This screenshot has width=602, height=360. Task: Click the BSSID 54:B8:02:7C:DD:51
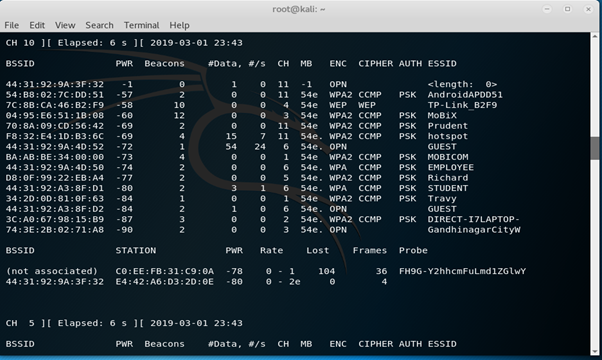coord(55,95)
